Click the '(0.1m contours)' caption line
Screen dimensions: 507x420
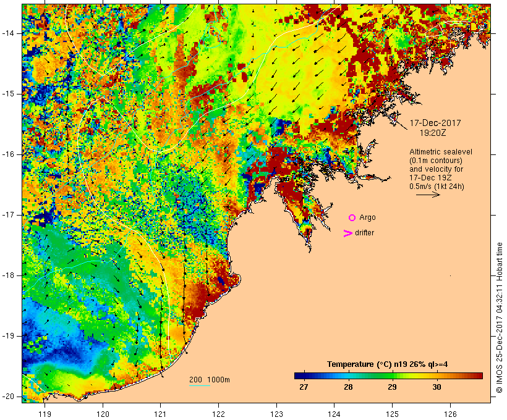tap(436, 161)
